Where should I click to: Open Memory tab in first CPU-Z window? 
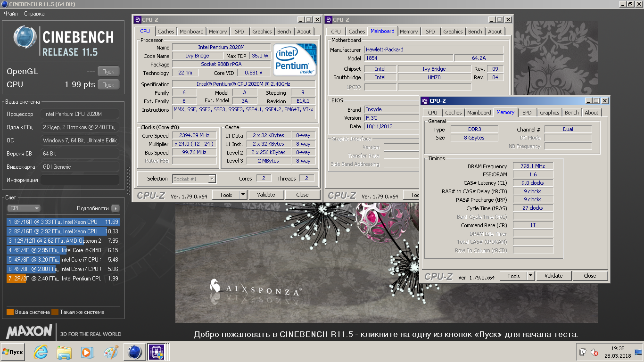218,32
